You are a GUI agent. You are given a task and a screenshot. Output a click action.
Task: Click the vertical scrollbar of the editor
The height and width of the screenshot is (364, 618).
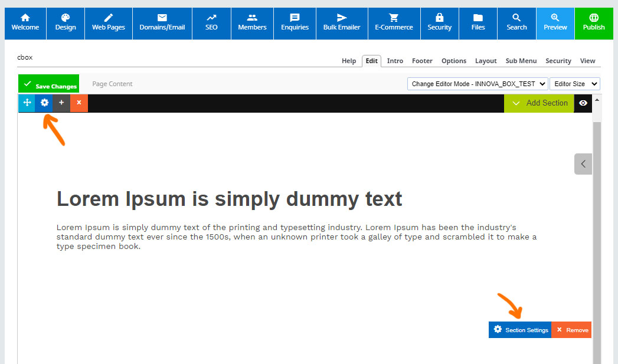tap(597, 236)
